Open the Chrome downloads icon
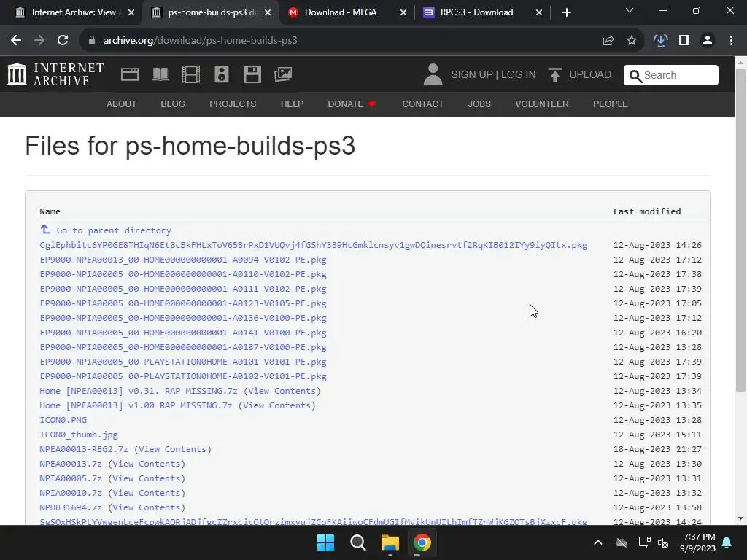 pyautogui.click(x=660, y=41)
